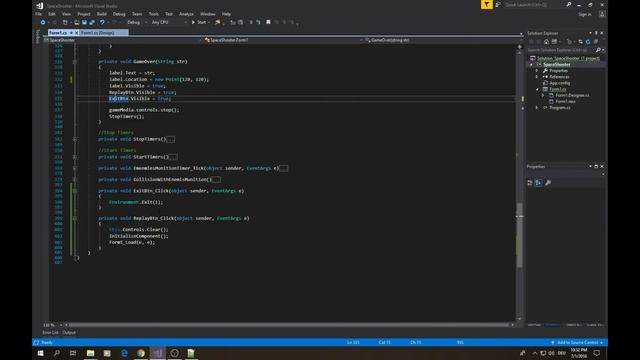The width and height of the screenshot is (640, 360).
Task: Select Form1.resx in Solution Explorer
Action: coord(565,101)
